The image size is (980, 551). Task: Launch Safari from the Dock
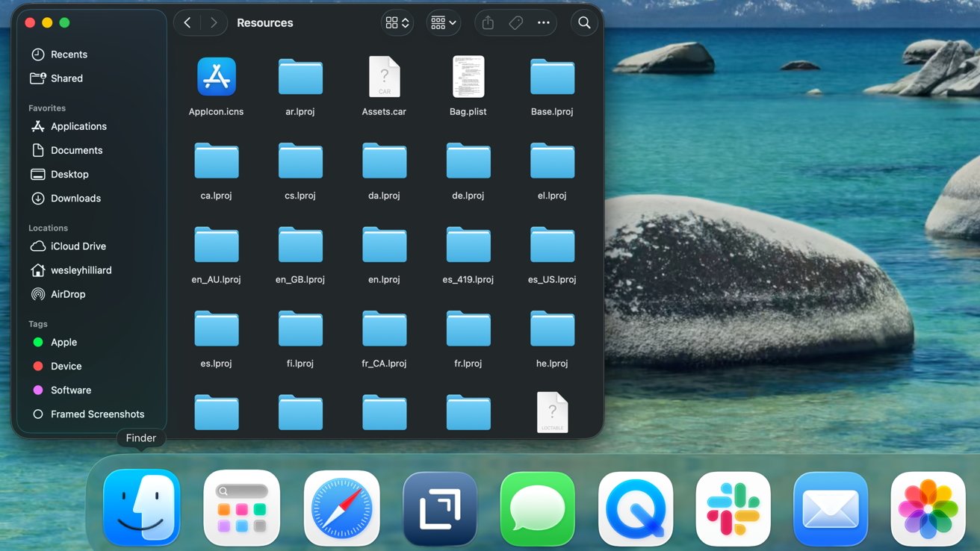pyautogui.click(x=341, y=508)
